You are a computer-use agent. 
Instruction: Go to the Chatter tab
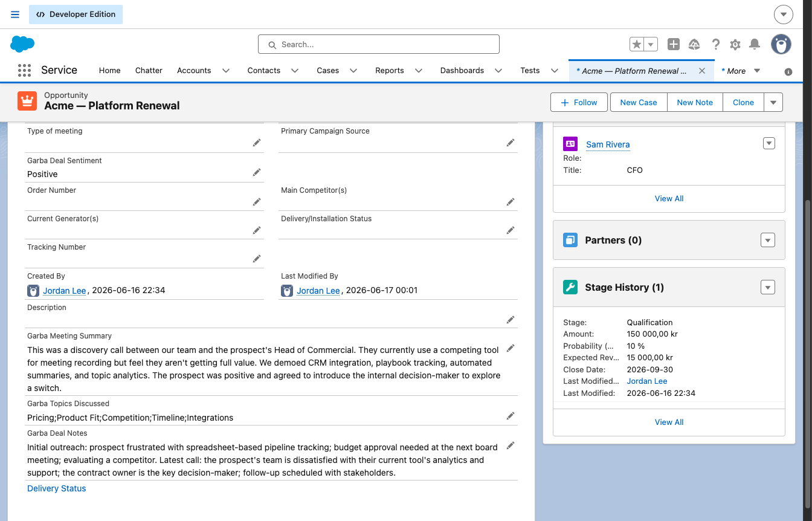(149, 71)
